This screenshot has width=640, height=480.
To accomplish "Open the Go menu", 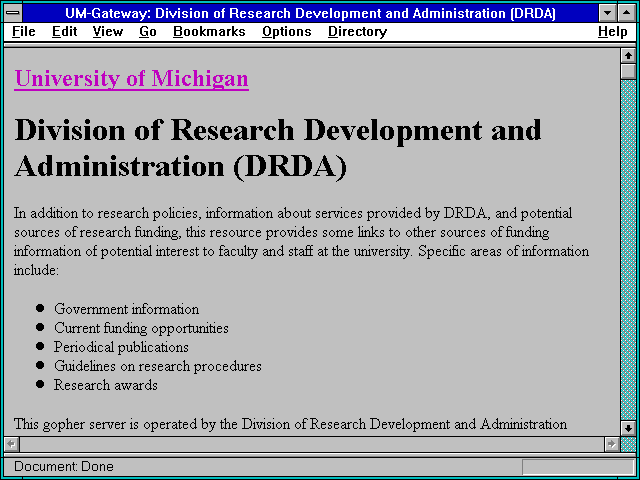I will (147, 32).
